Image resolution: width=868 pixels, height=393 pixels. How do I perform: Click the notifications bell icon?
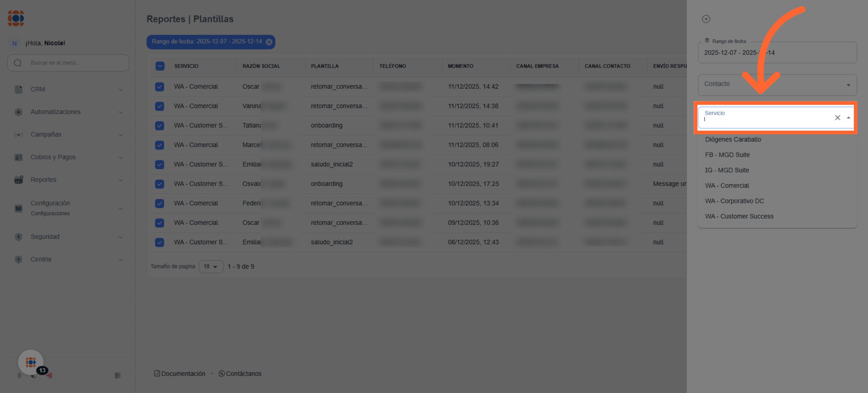click(20, 376)
